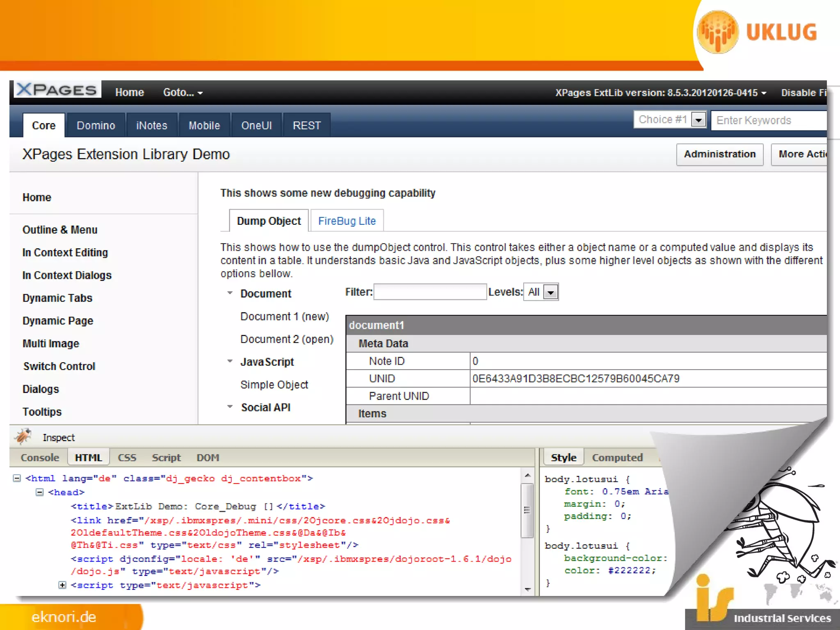Collapse the Document tree section

(230, 293)
